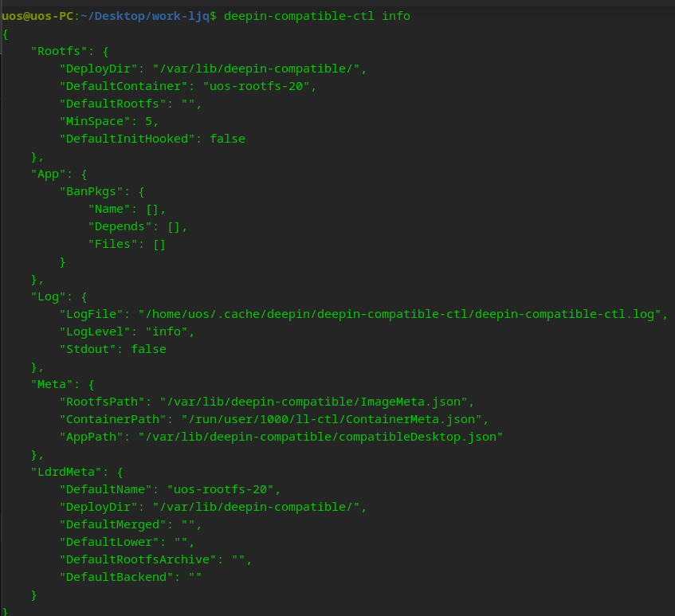Click the "BanPkgs" key
The width and height of the screenshot is (675, 616).
pos(94,191)
